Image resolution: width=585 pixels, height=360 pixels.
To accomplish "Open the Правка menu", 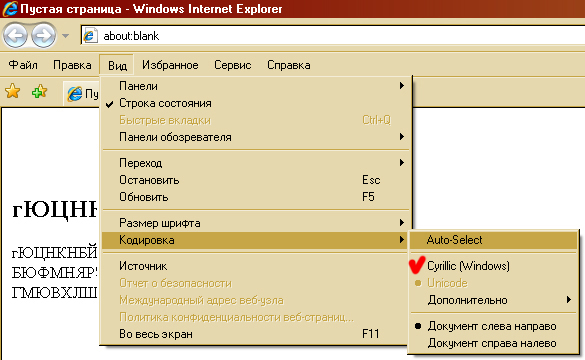I will 72,65.
